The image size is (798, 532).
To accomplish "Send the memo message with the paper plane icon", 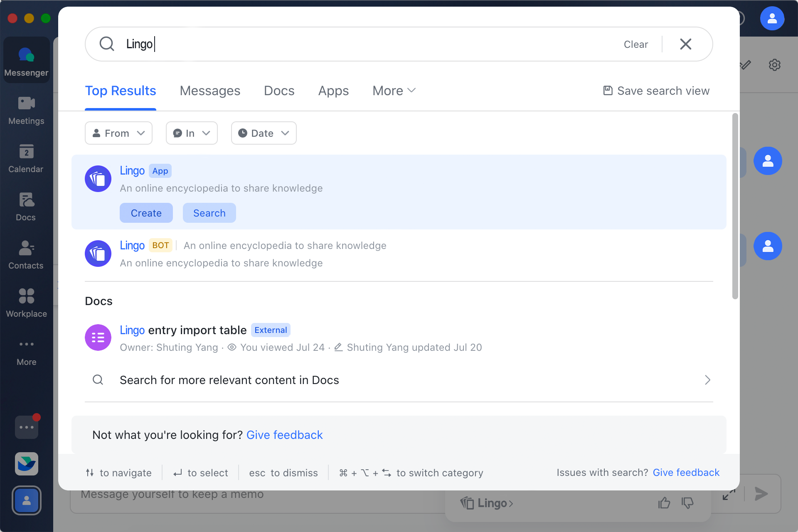I will click(761, 494).
